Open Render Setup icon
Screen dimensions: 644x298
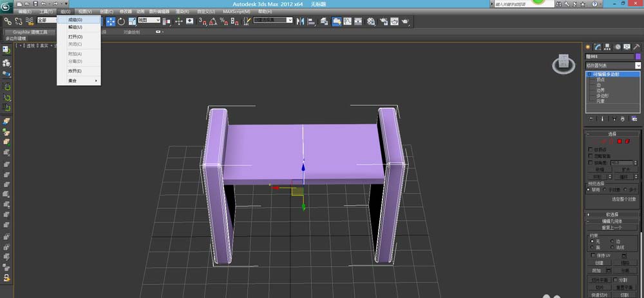pyautogui.click(x=384, y=21)
